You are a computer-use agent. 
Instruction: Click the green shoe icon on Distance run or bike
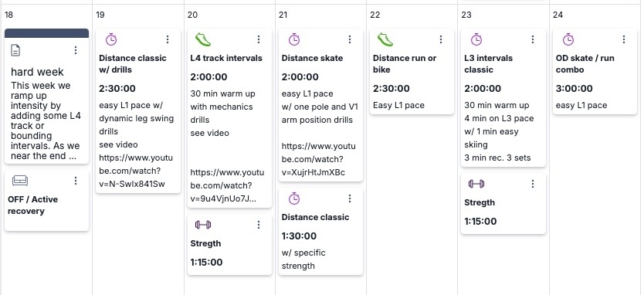(385, 39)
